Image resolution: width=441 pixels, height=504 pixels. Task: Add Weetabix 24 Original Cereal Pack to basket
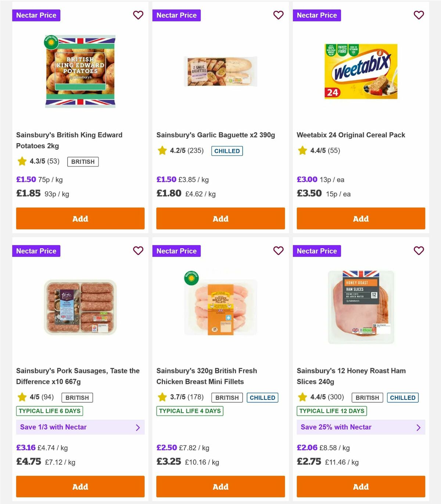361,218
